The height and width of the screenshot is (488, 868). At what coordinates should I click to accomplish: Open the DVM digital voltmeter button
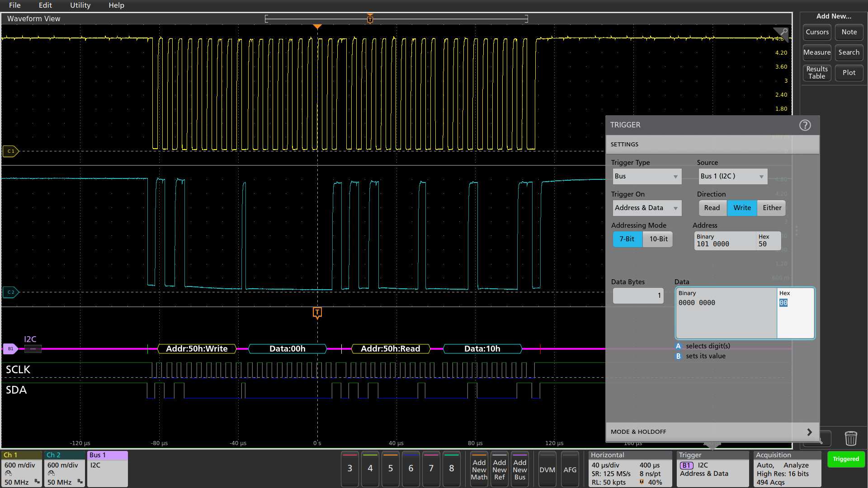pos(547,469)
